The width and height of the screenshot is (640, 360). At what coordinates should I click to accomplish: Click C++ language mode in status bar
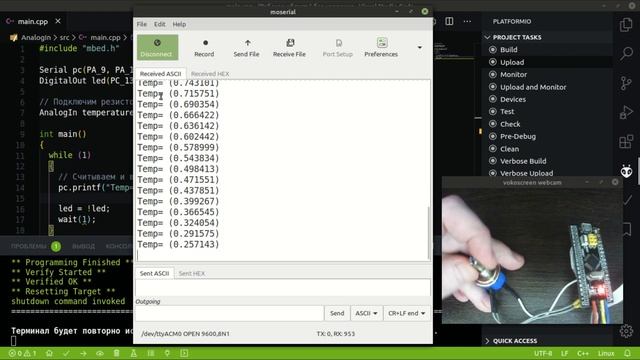(583, 353)
